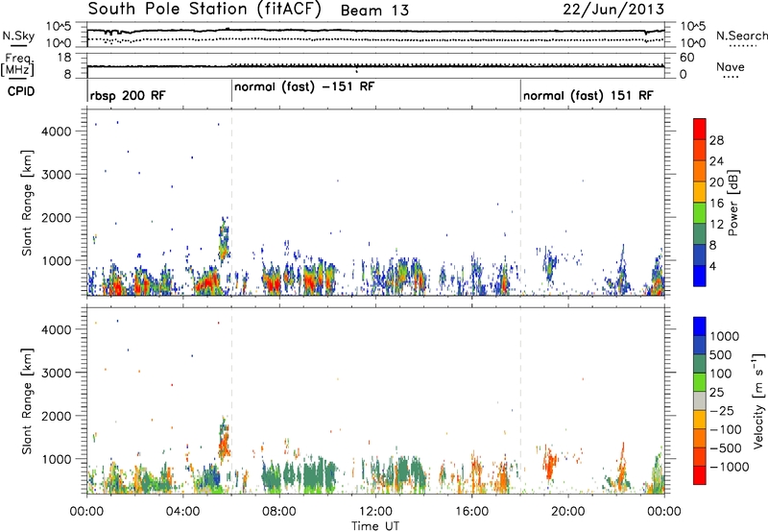The width and height of the screenshot is (768, 532).
Task: Click the "08:00" time axis tick label
Action: click(279, 512)
